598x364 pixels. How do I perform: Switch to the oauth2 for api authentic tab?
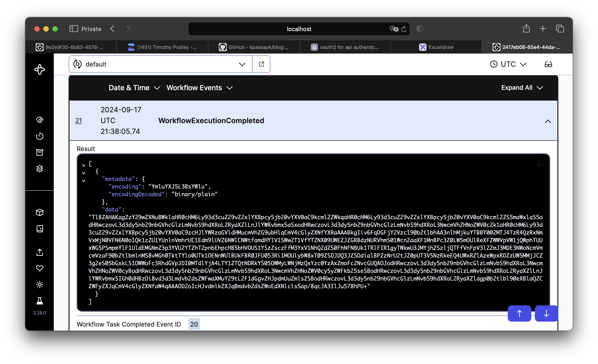pyautogui.click(x=345, y=47)
